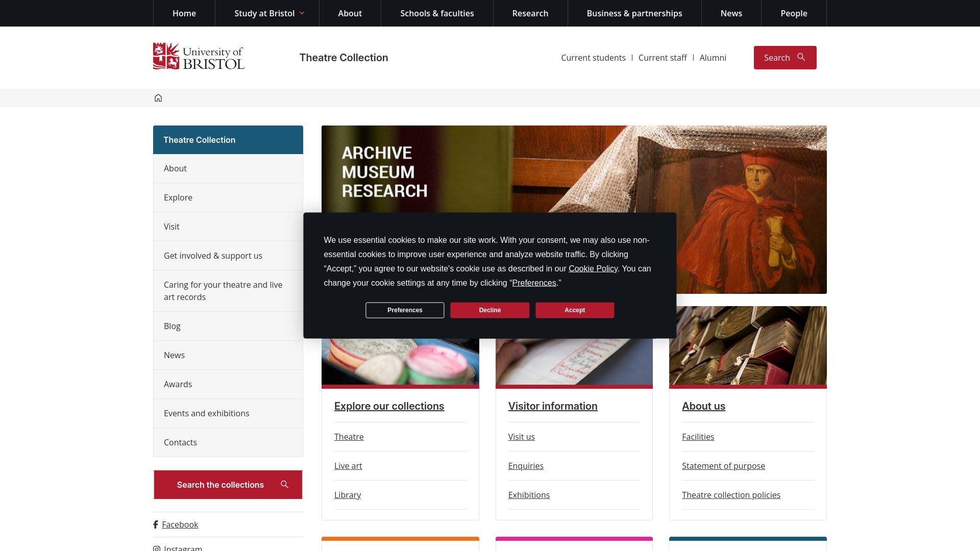Open the Research navigation item

[530, 13]
